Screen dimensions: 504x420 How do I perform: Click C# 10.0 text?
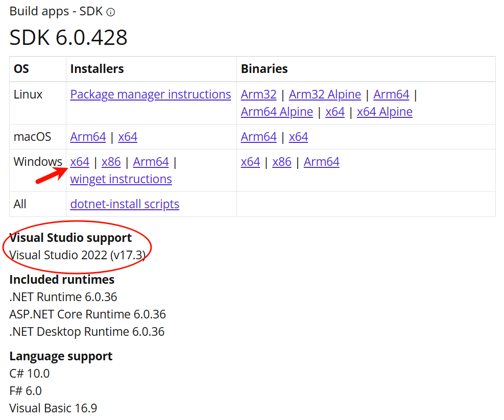click(30, 374)
